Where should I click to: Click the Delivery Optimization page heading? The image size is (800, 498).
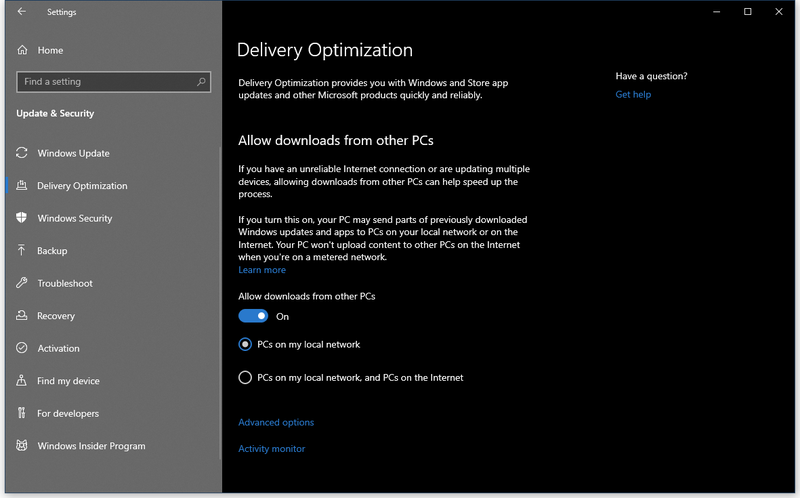pos(325,50)
